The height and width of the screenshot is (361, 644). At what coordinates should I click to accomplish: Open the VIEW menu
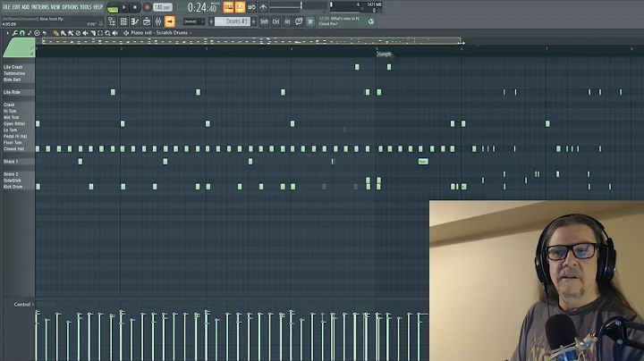pyautogui.click(x=55, y=7)
